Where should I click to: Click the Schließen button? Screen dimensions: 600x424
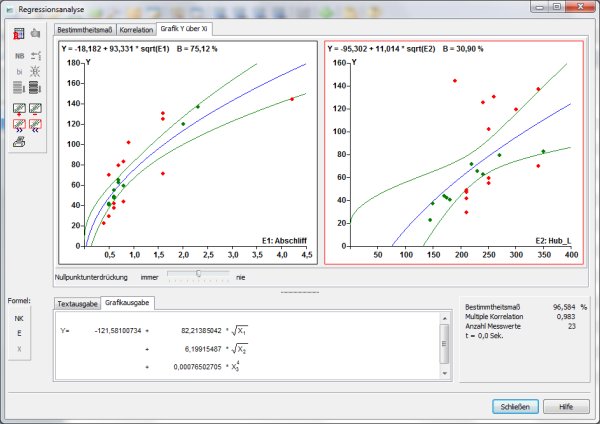(x=515, y=407)
